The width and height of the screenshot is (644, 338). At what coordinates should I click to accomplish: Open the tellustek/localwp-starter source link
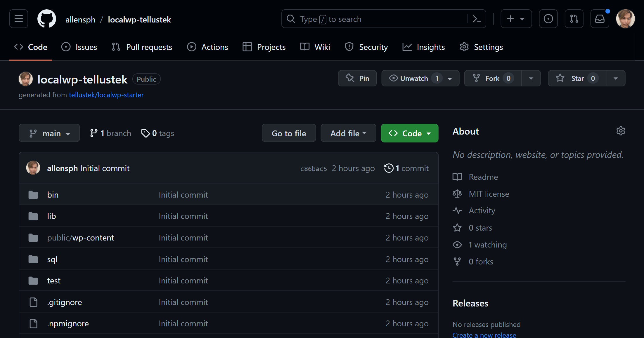106,95
